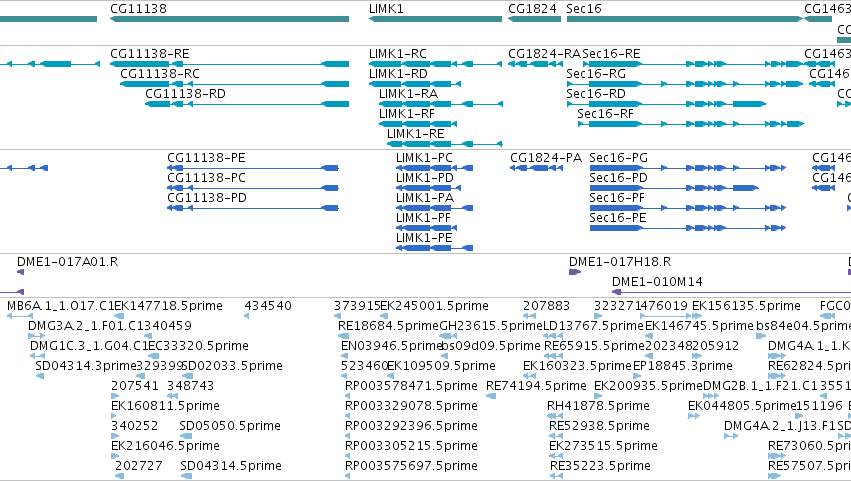
Task: Click the EK146745.5prime EST label
Action: 699,326
